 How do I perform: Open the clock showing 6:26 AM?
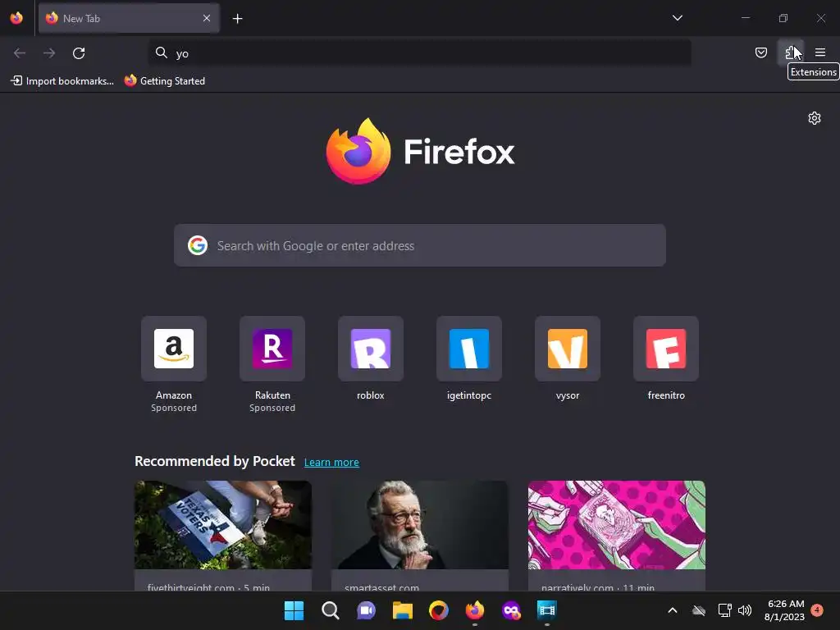coord(784,610)
